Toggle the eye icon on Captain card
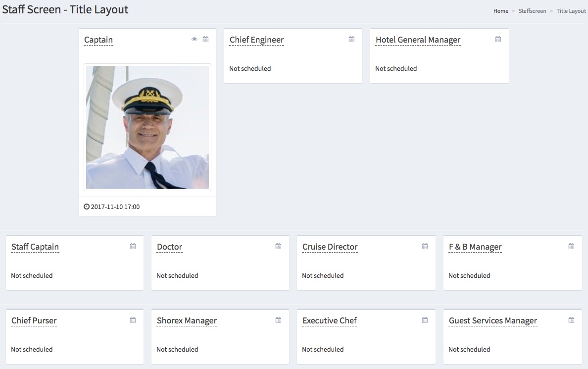 (195, 39)
